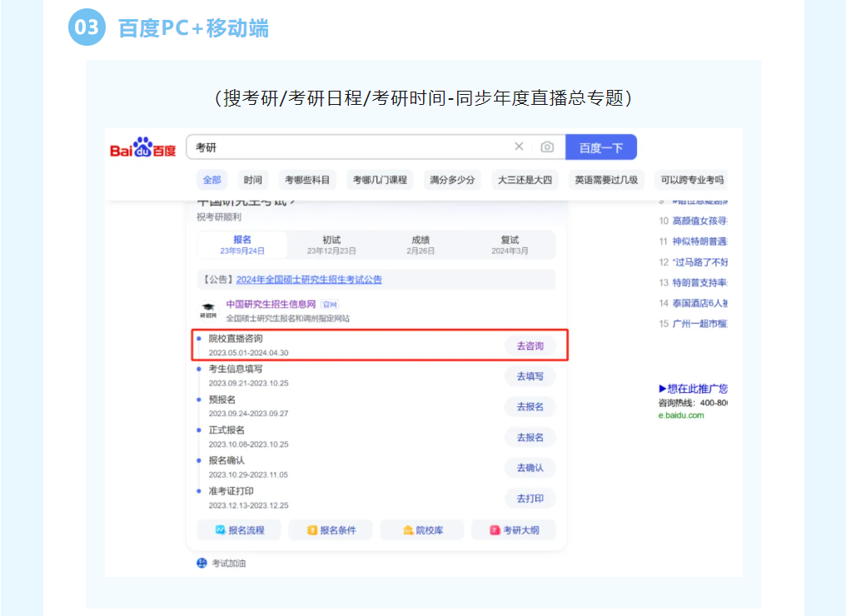Open 中国研究生招生信息网 link
Image resolution: width=846 pixels, height=616 pixels.
click(x=271, y=304)
